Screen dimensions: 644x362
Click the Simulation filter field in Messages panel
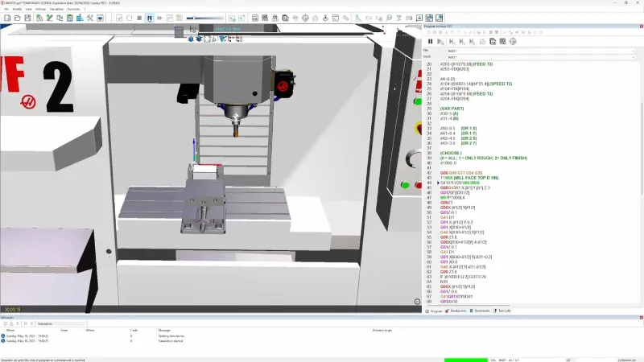click(62, 324)
